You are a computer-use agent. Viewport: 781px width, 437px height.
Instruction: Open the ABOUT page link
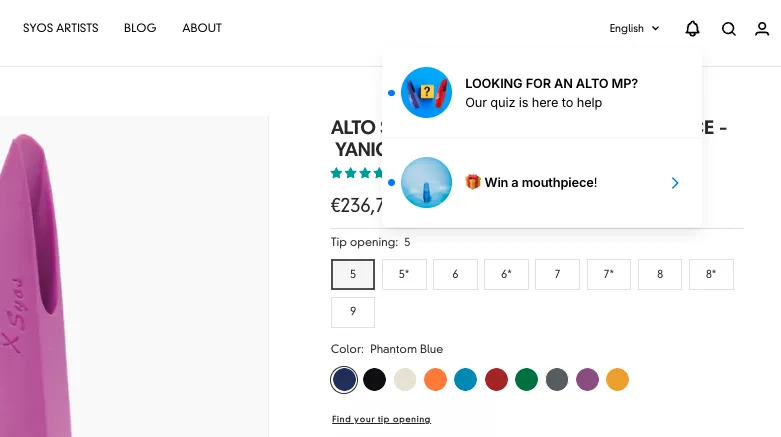(x=202, y=28)
